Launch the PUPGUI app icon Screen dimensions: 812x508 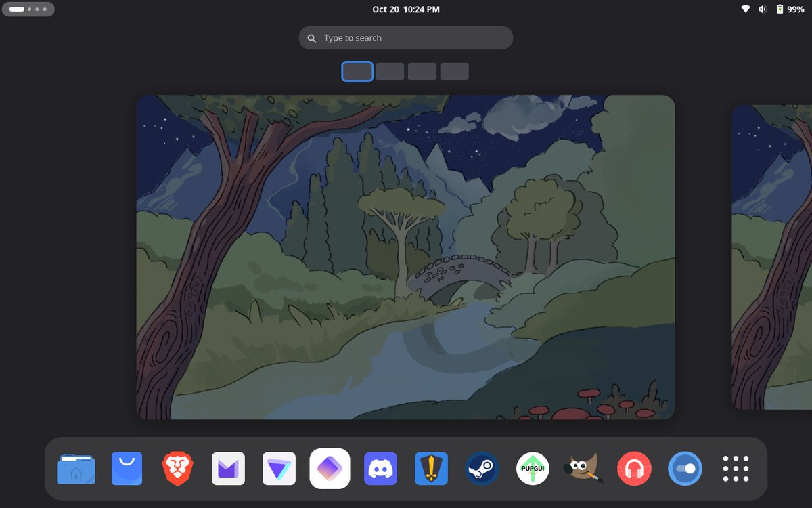tap(533, 469)
